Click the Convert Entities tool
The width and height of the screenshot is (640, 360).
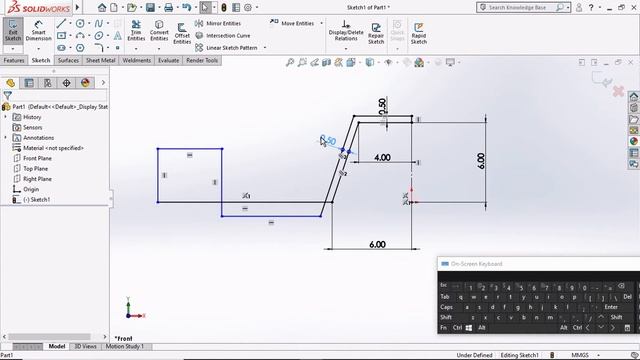[159, 31]
